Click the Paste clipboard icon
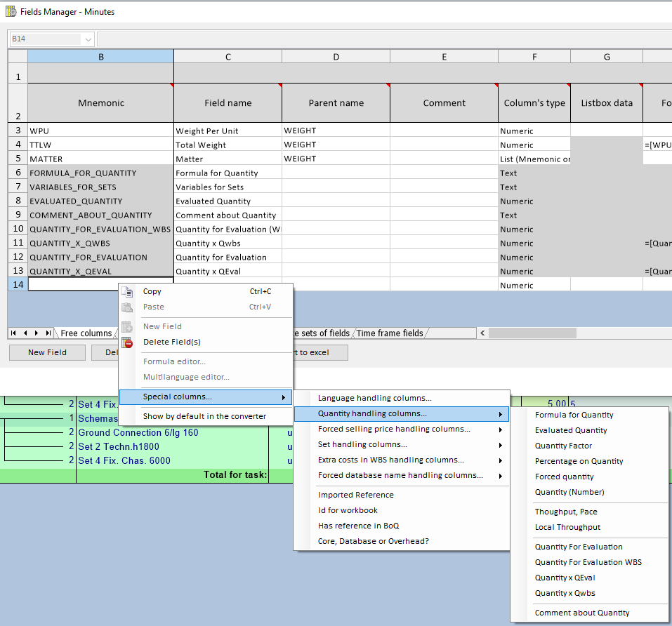Image resolution: width=672 pixels, height=626 pixels. (127, 307)
